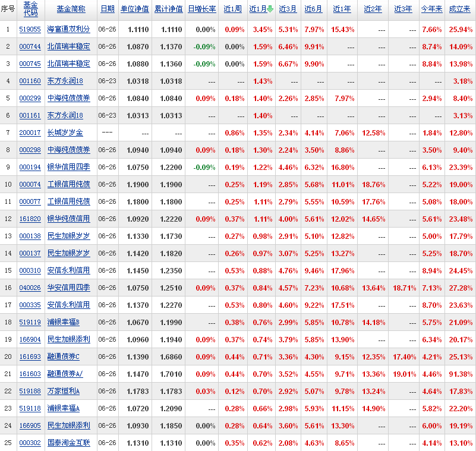The width and height of the screenshot is (476, 451).
Task: Open fund code 000302
Action: [x=30, y=443]
